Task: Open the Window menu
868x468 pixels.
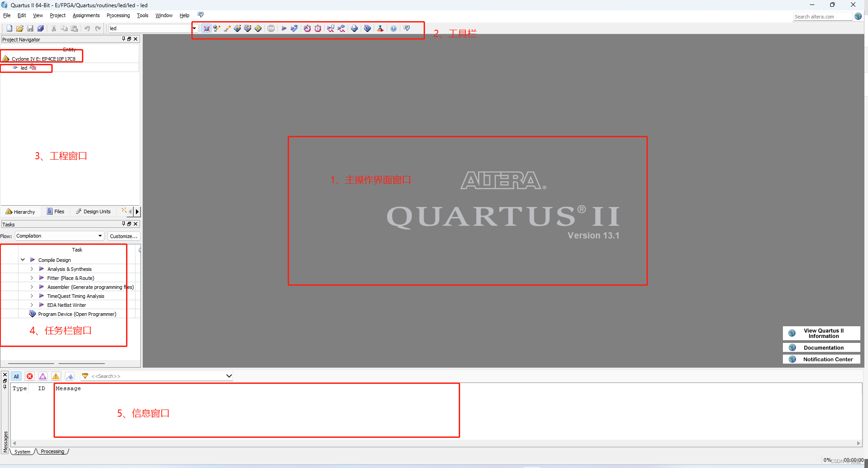Action: pyautogui.click(x=164, y=15)
